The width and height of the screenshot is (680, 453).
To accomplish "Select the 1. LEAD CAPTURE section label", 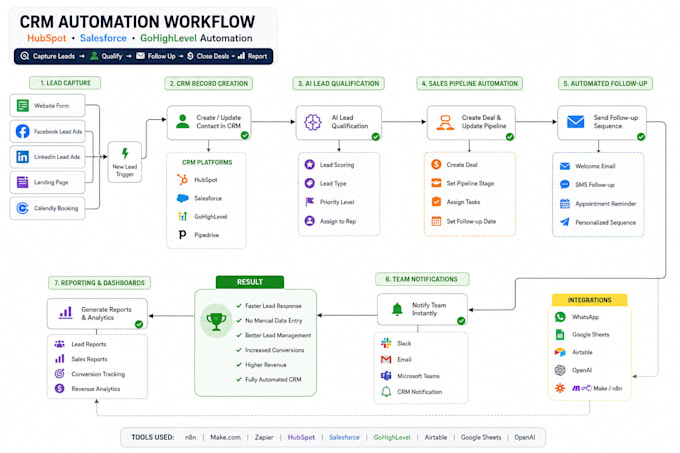I will point(65,83).
